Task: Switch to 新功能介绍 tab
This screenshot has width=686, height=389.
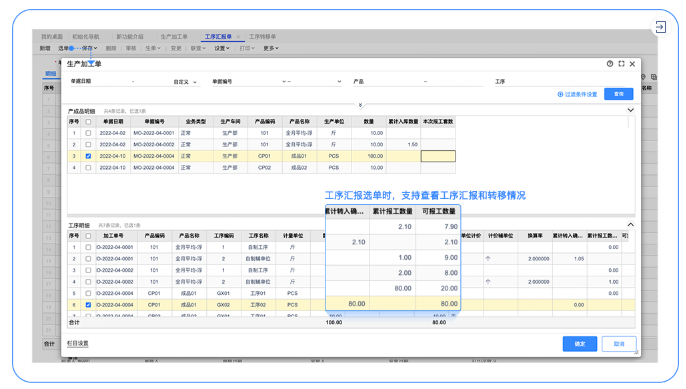Action: 130,37
